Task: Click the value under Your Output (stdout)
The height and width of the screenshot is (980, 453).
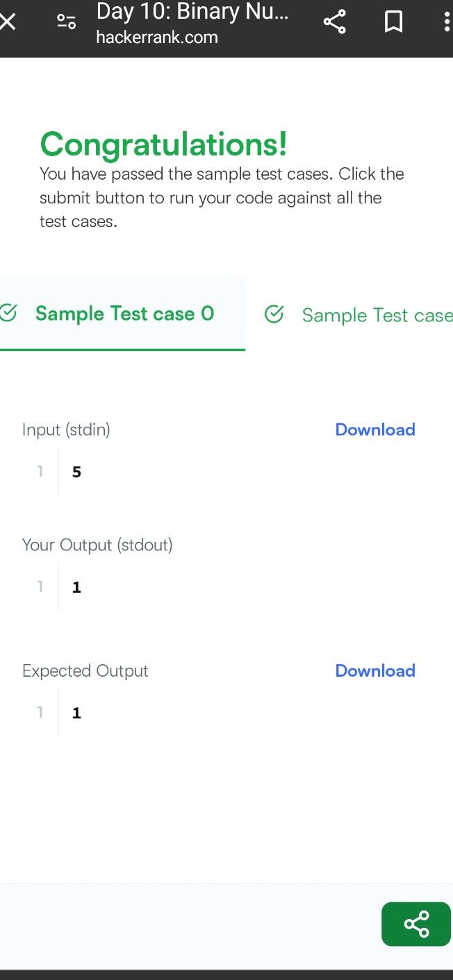Action: pos(76,587)
